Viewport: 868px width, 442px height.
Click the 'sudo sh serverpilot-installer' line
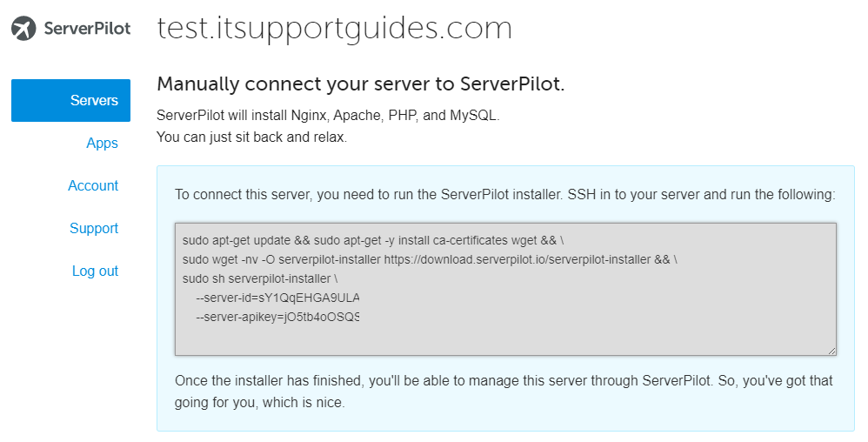pyautogui.click(x=260, y=278)
